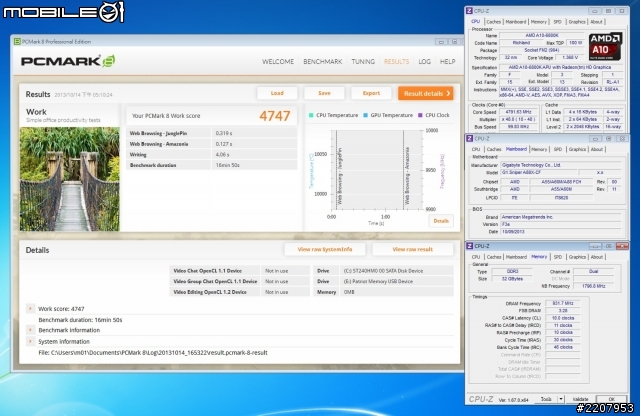The width and height of the screenshot is (640, 416).
Task: Click the Patriot Memory USB Device drive entry
Action: tap(383, 281)
